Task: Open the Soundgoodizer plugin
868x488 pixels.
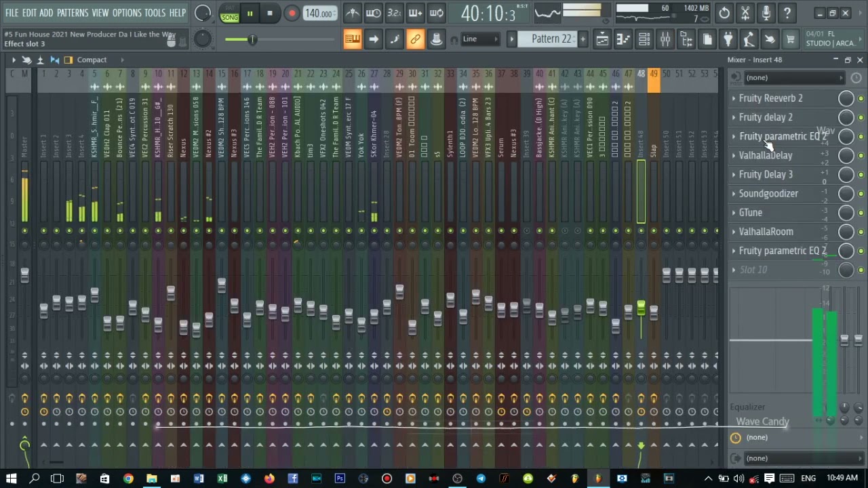Action: pos(768,193)
